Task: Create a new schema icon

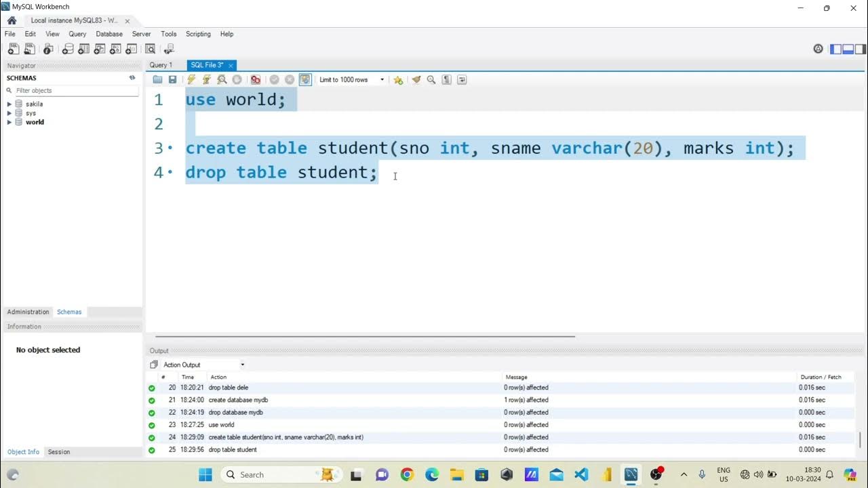Action: (x=68, y=49)
